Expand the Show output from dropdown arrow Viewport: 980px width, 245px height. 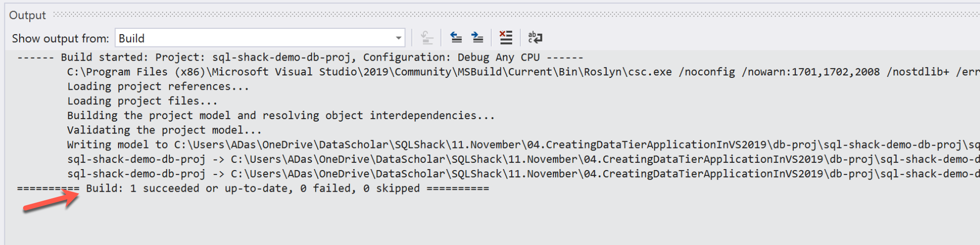click(x=398, y=38)
